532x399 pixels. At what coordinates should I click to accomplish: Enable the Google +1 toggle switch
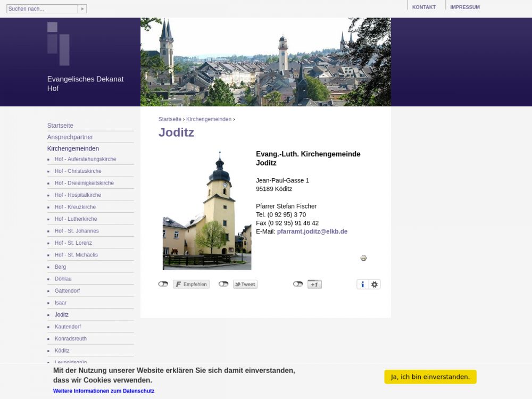[x=298, y=284]
